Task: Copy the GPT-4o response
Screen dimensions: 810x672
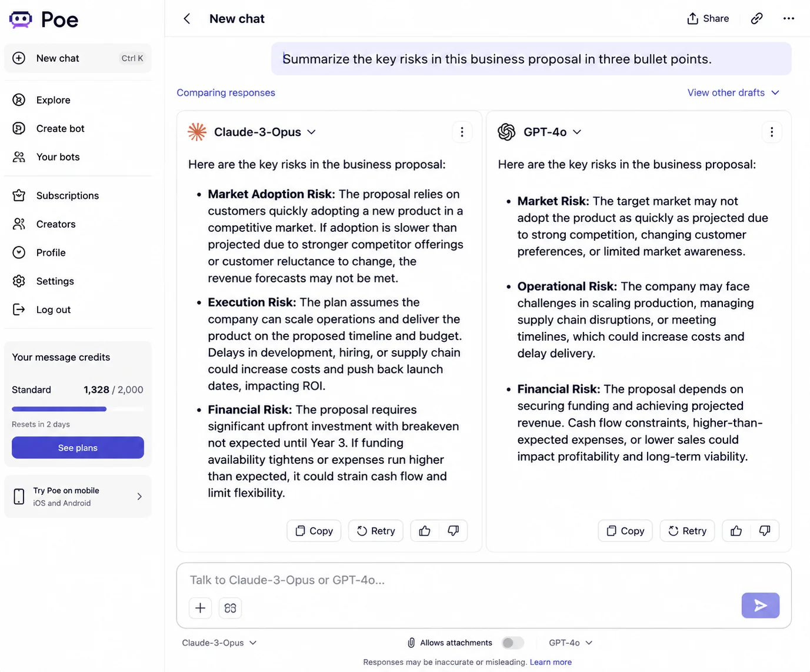Action: pyautogui.click(x=625, y=531)
